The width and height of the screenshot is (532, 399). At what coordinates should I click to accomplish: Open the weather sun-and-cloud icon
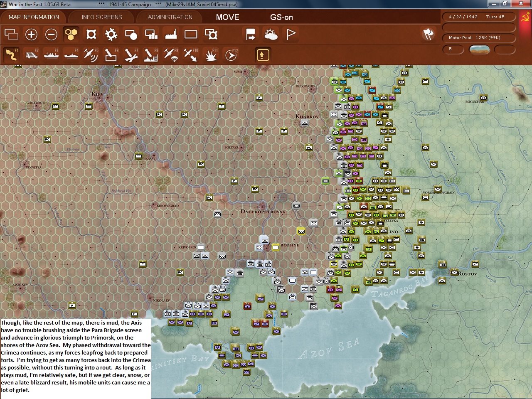271,34
